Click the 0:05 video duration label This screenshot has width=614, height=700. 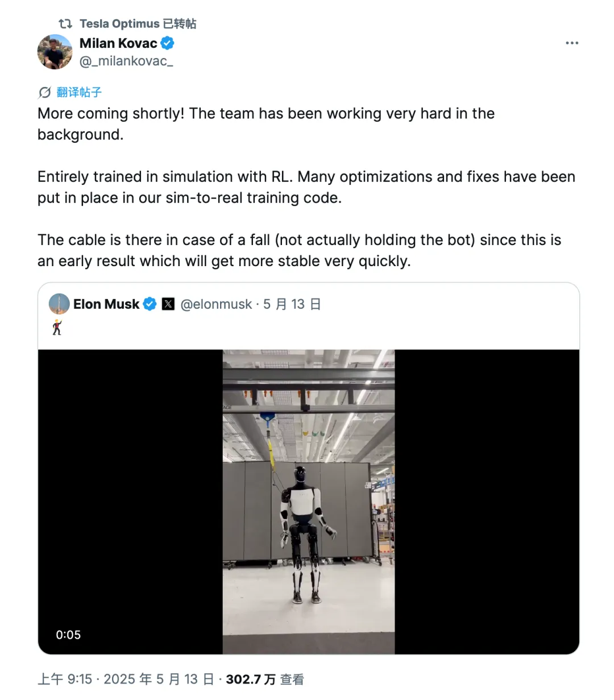(x=68, y=635)
